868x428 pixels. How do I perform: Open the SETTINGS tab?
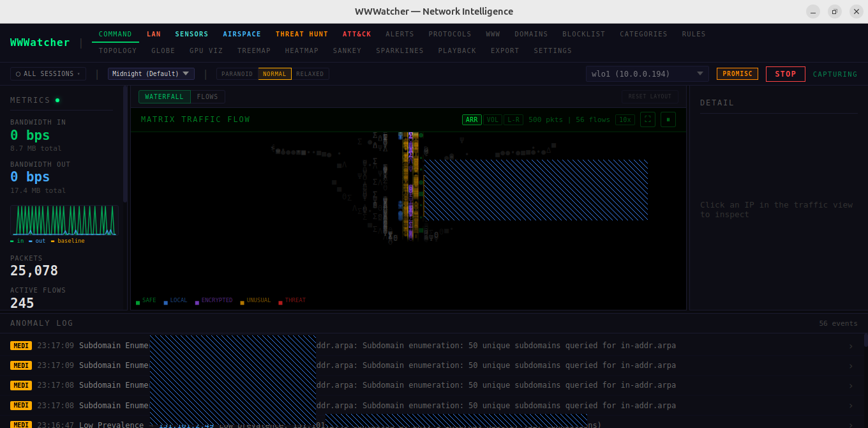[x=553, y=50]
